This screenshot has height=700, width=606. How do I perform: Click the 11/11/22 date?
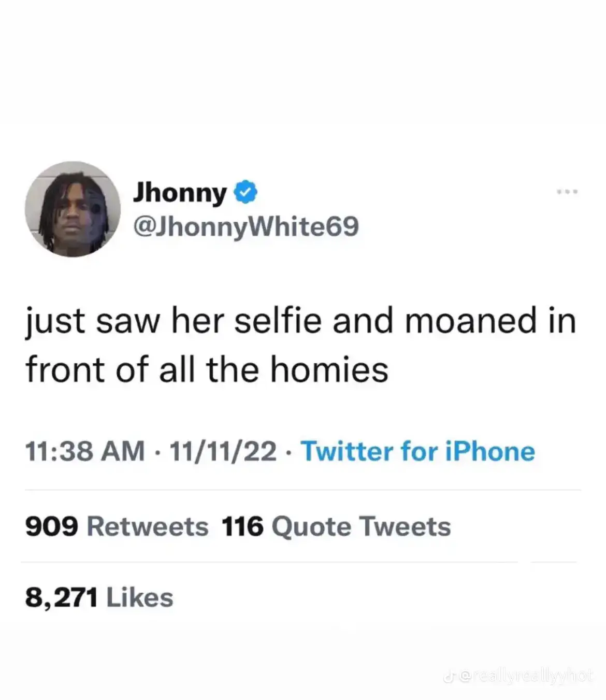tap(223, 451)
